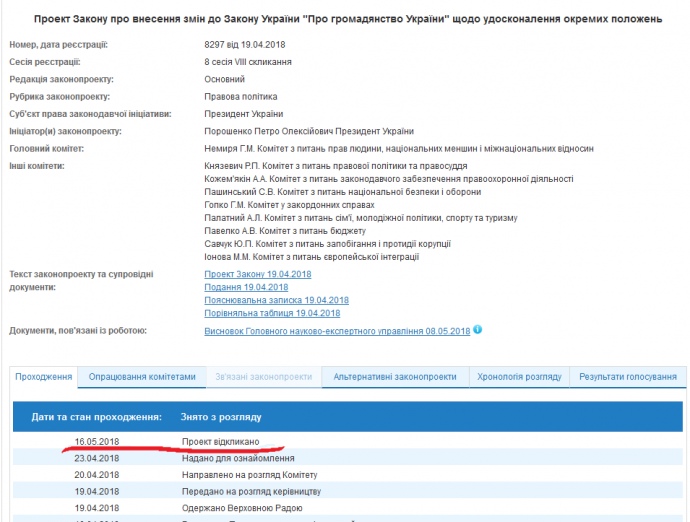Open Висновок Головного науково-експертного управління link
690x522 pixels.
point(337,330)
